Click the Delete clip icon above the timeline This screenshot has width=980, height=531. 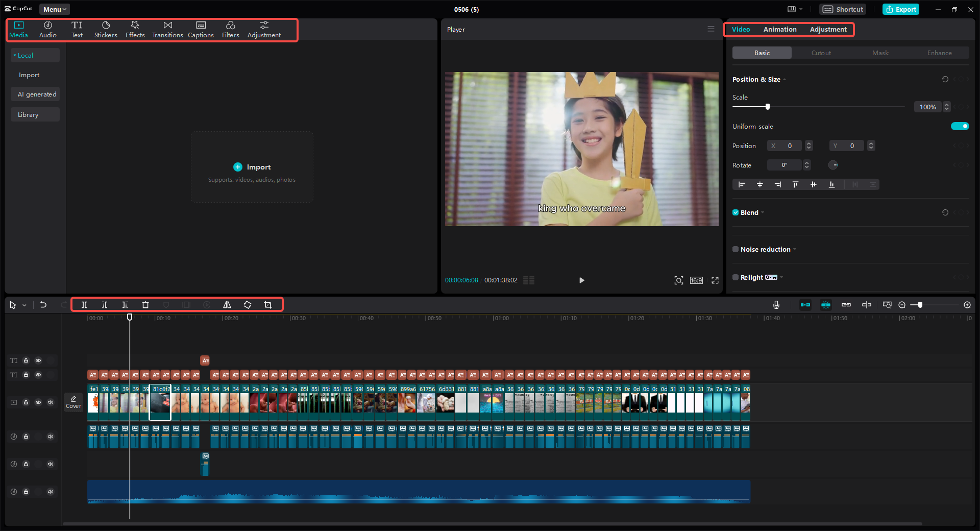coord(145,305)
